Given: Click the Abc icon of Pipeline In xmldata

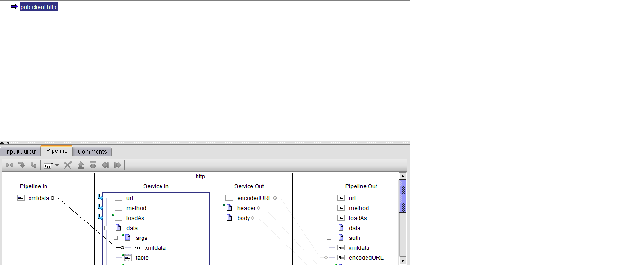Looking at the screenshot, I should pyautogui.click(x=21, y=198).
